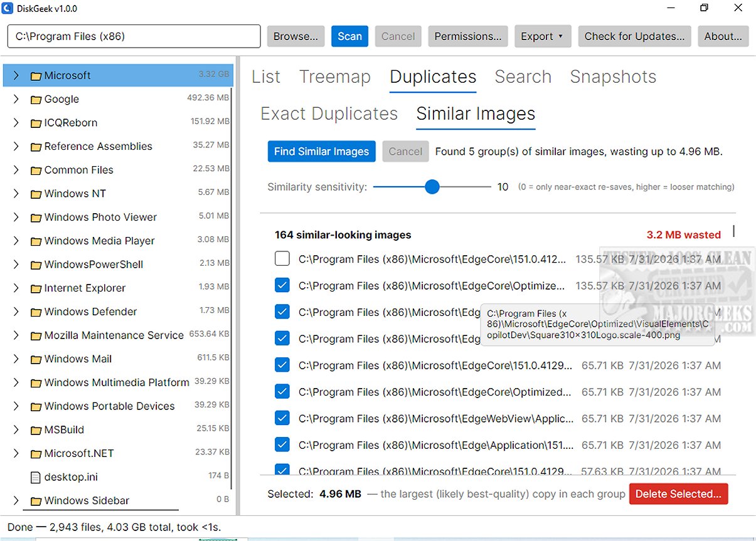Screen dimensions: 756x541
Task: Expand the Windows Media Player tree node
Action: pyautogui.click(x=16, y=241)
